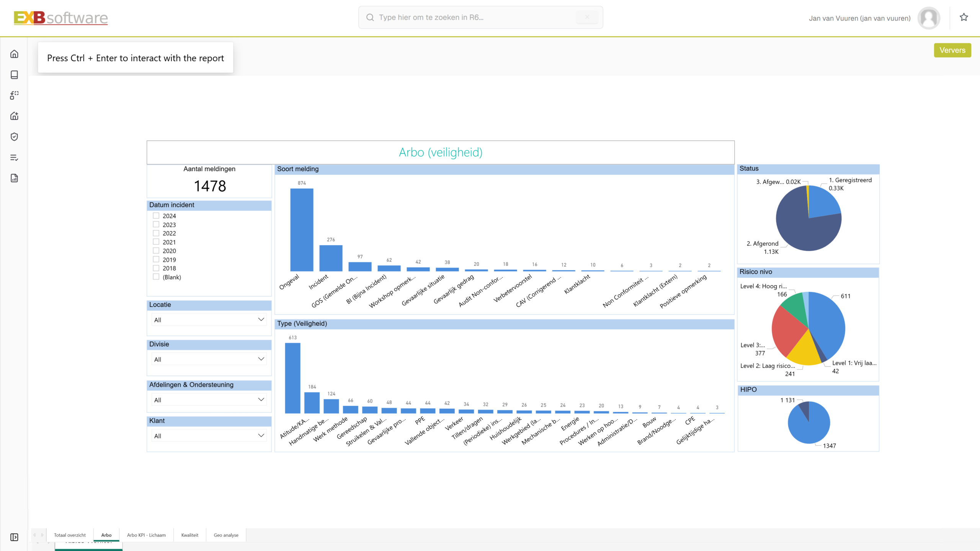Viewport: 980px width, 551px height.
Task: Open user profile avatar
Action: (x=929, y=18)
